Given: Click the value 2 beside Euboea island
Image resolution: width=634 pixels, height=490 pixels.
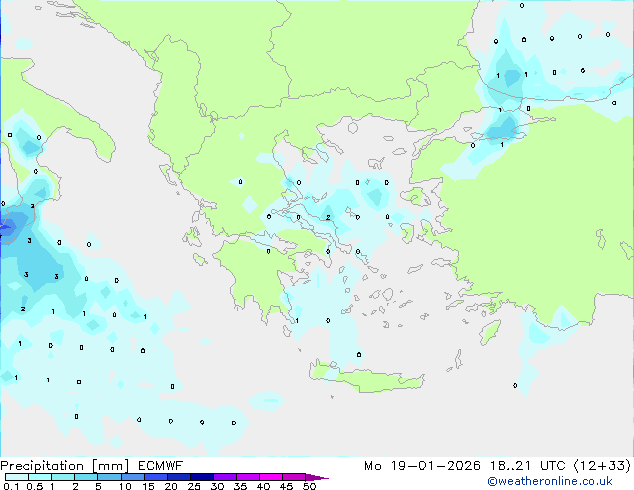Looking at the screenshot, I should click(328, 218).
